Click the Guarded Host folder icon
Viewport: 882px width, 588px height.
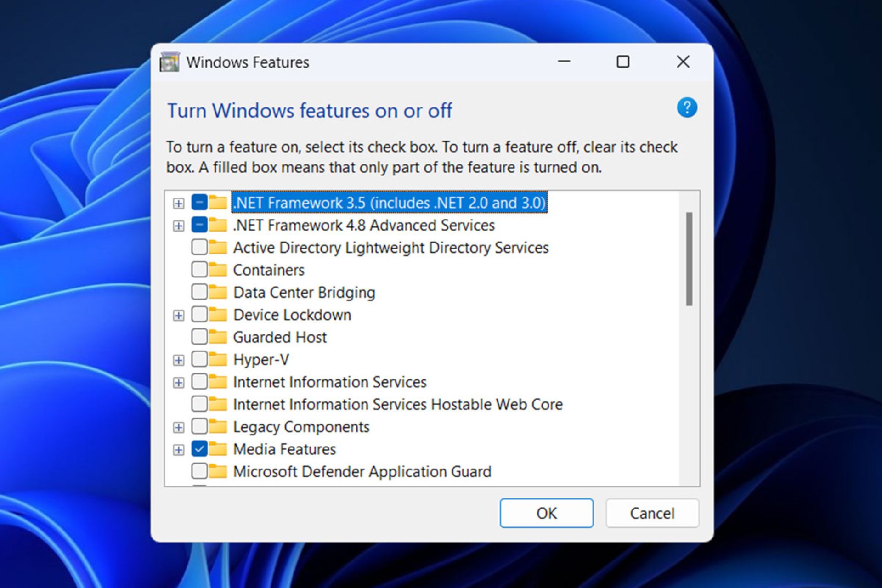[x=218, y=337]
